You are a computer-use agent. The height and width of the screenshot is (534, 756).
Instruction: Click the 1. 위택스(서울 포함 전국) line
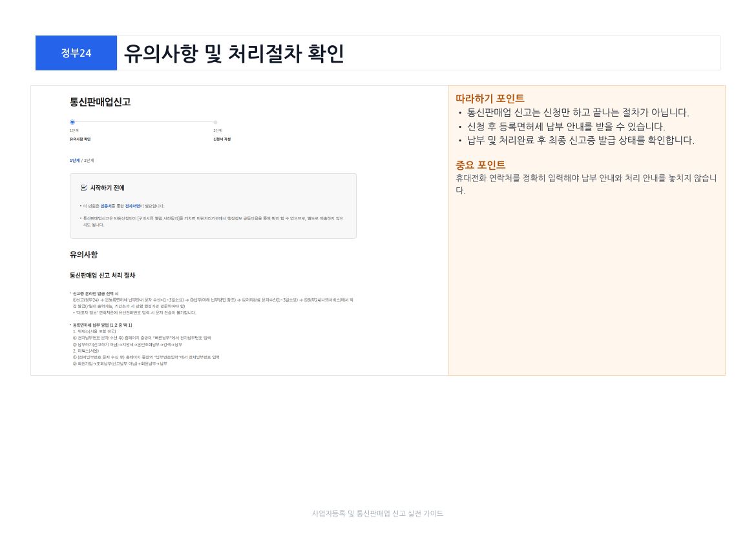click(94, 332)
